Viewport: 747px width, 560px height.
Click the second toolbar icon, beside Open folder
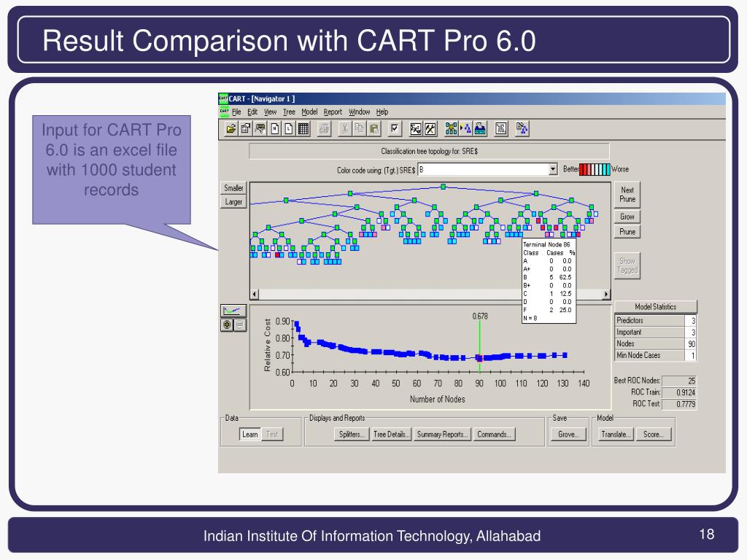[x=246, y=128]
